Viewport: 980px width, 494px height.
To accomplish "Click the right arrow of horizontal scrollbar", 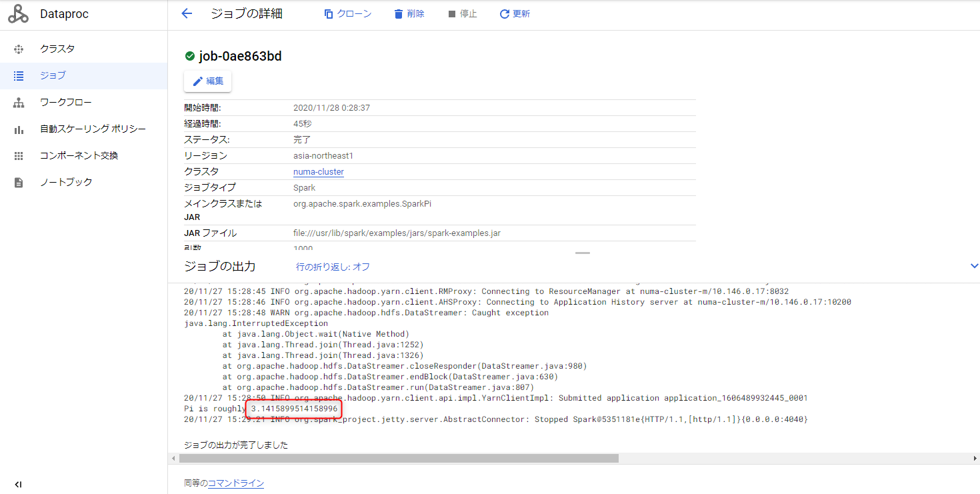I will click(x=975, y=458).
